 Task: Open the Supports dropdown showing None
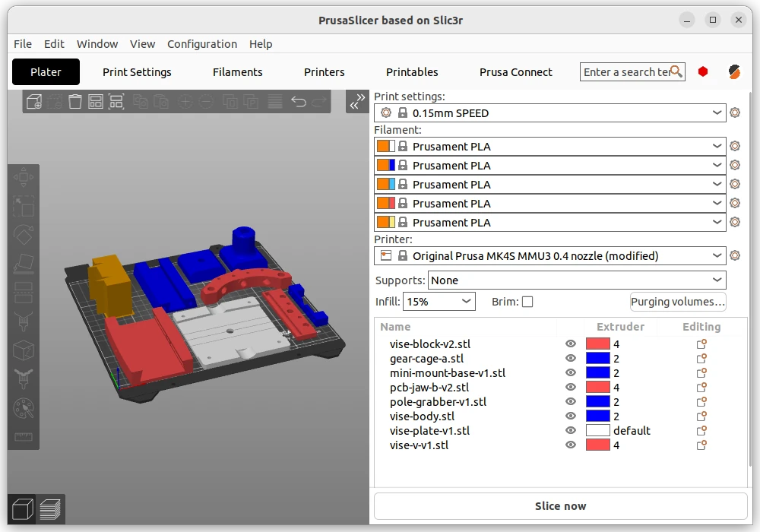click(x=577, y=280)
